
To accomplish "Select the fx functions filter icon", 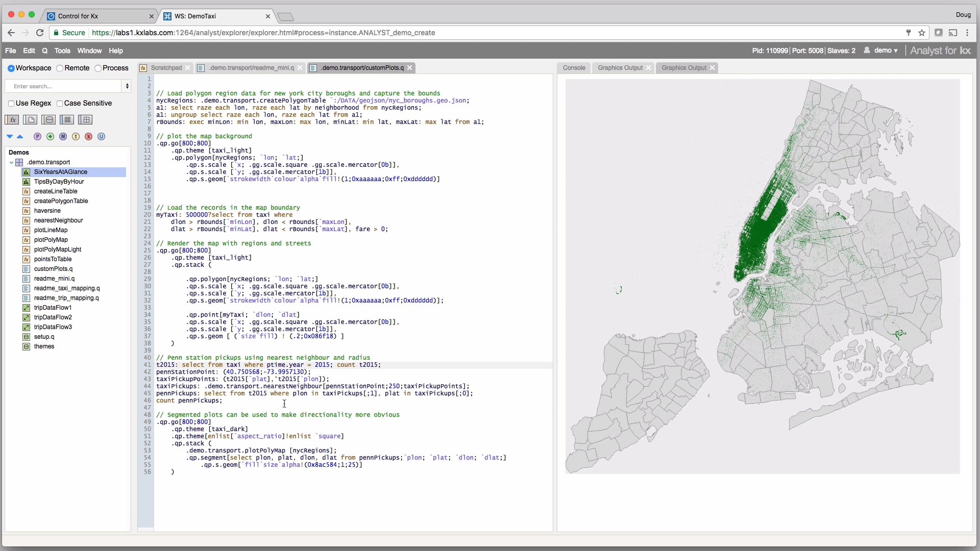I will [12, 119].
